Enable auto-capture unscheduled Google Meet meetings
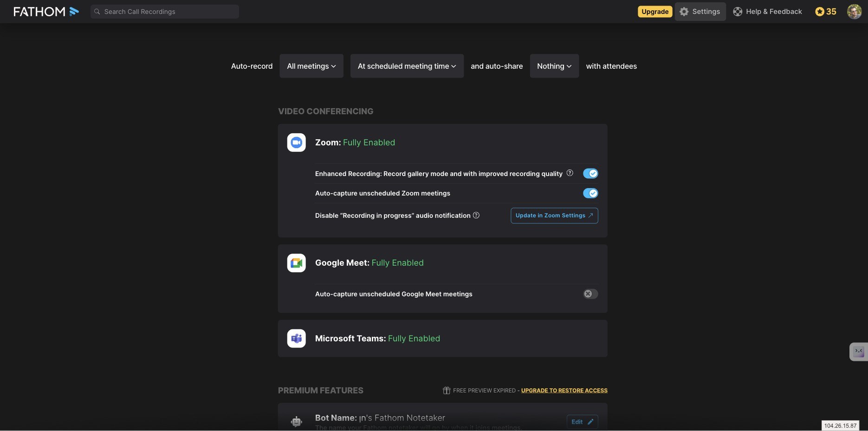The width and height of the screenshot is (868, 431). 590,294
